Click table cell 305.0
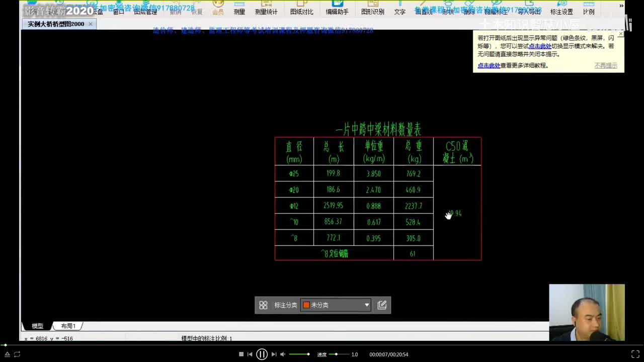Viewport: 644px width, 362px height. click(413, 238)
